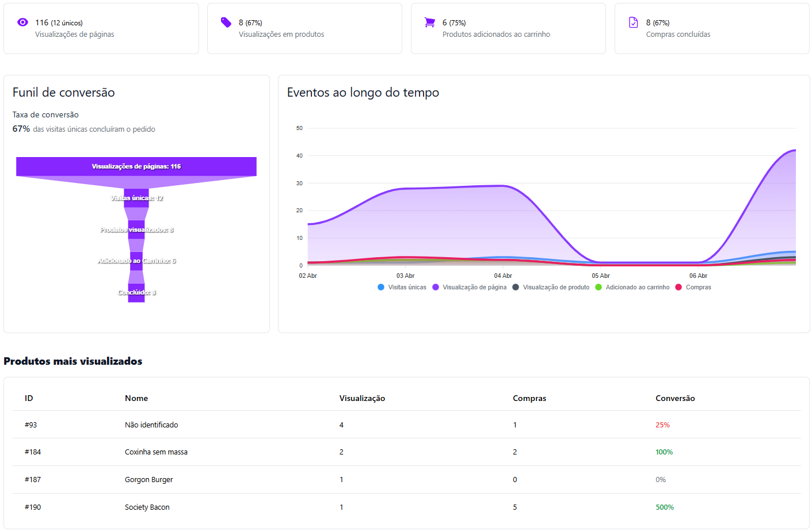
Task: Click the Compras column header
Action: pos(529,398)
